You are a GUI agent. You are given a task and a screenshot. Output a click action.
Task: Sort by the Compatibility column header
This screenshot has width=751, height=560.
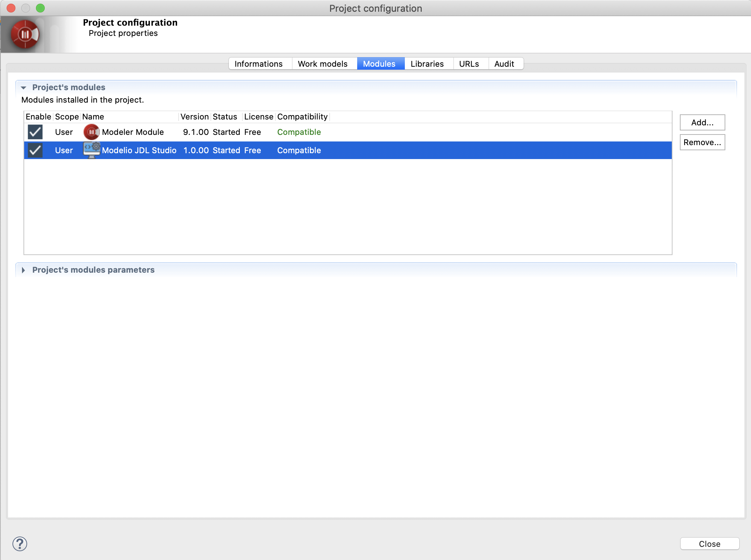pyautogui.click(x=303, y=117)
